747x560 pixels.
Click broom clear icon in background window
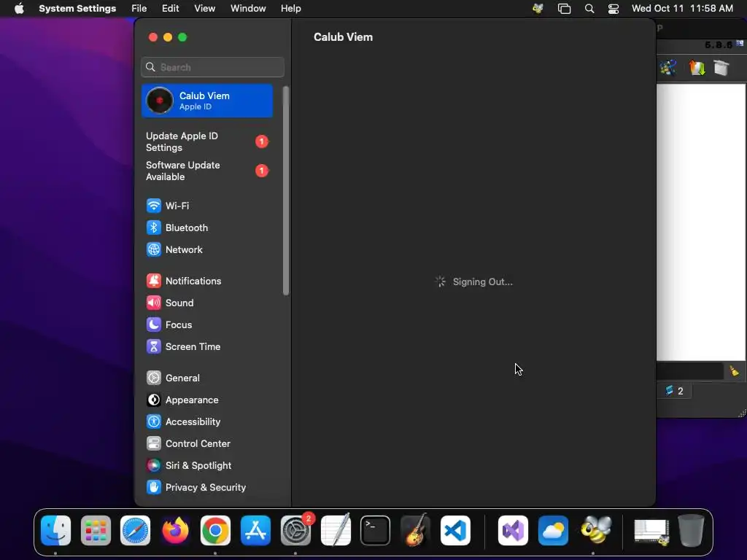tap(734, 371)
